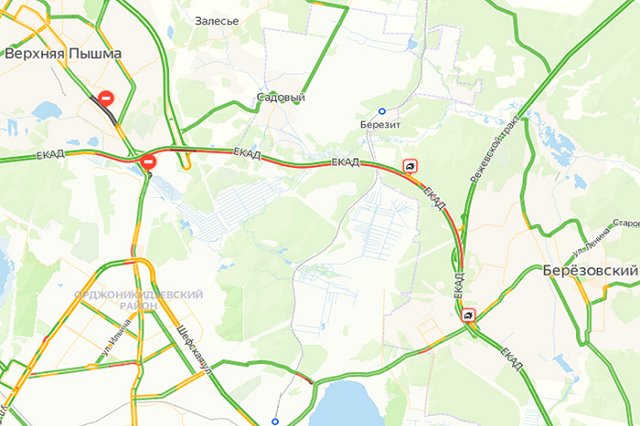Click the ул. Ильича street label
Viewport: 640px width, 426px height.
(117, 338)
